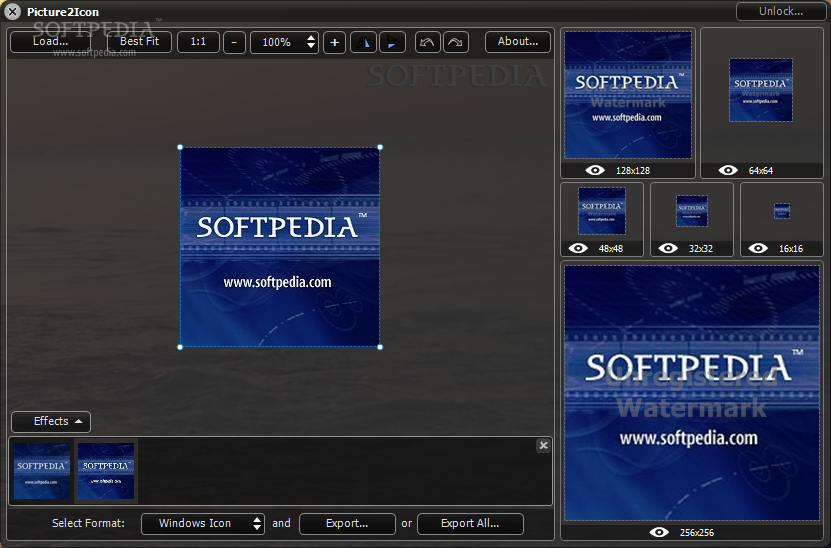Click the selected Softpedia image on canvas
Viewport: 831px width, 548px height.
tap(280, 247)
